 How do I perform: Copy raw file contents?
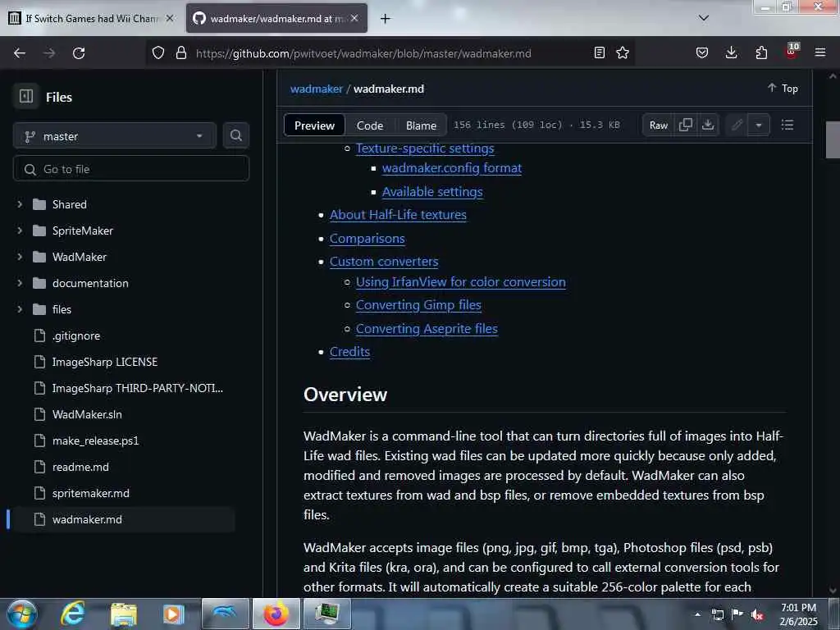pos(686,125)
